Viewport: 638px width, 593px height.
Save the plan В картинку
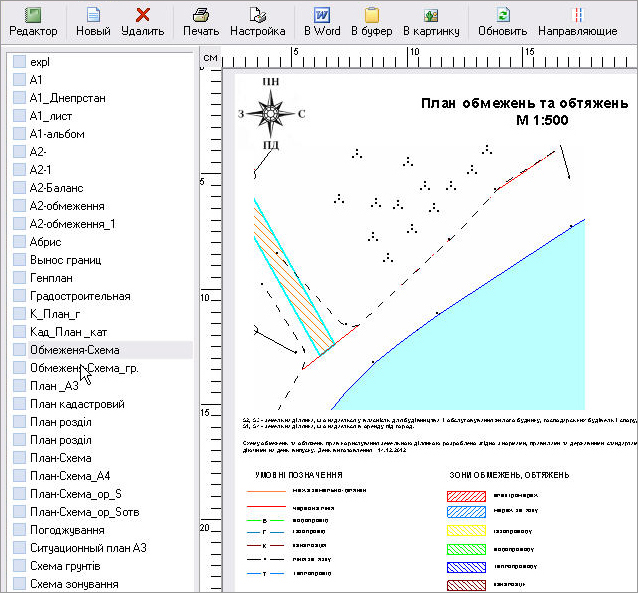[431, 22]
